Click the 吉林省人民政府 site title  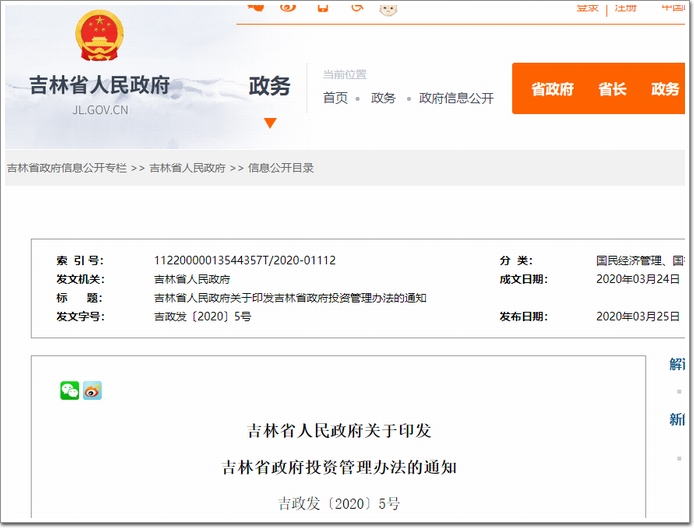click(x=100, y=86)
